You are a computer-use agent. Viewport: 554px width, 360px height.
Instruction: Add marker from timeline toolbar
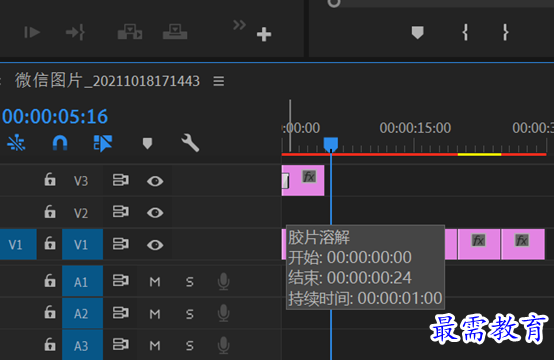[x=147, y=143]
